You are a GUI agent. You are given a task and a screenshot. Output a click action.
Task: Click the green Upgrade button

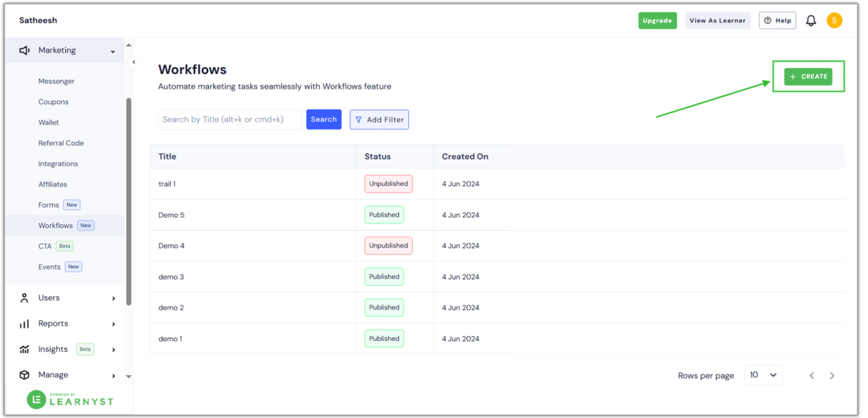[657, 21]
